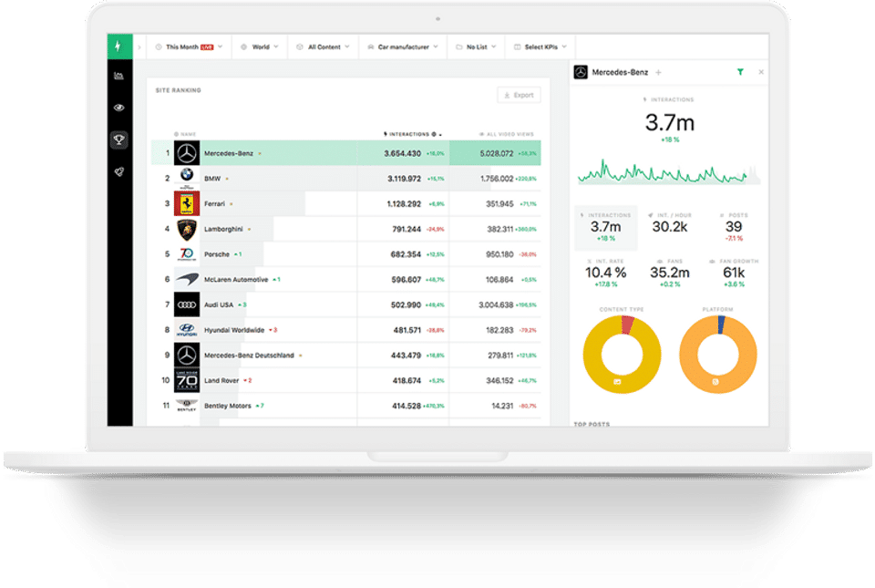
Task: Expand the breadcrumb chevron beside logo
Action: coord(139,46)
